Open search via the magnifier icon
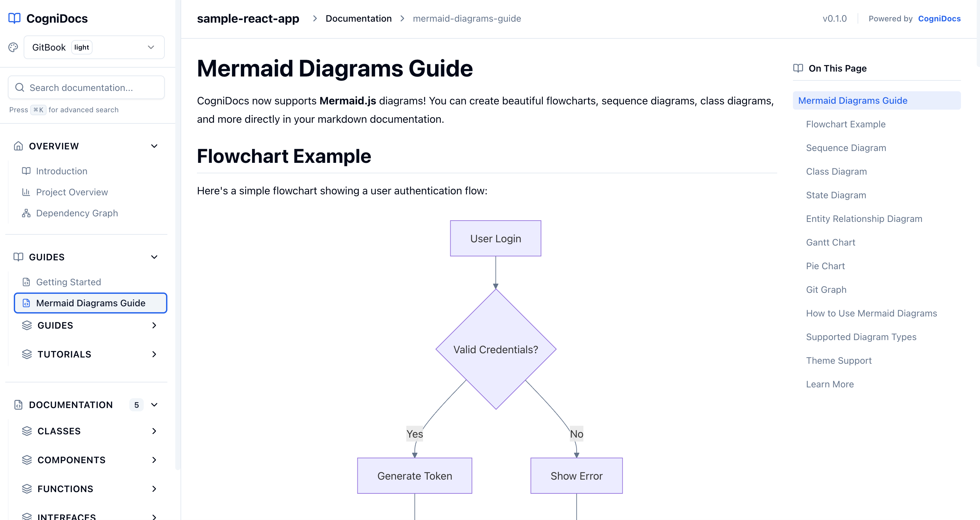 pyautogui.click(x=19, y=87)
